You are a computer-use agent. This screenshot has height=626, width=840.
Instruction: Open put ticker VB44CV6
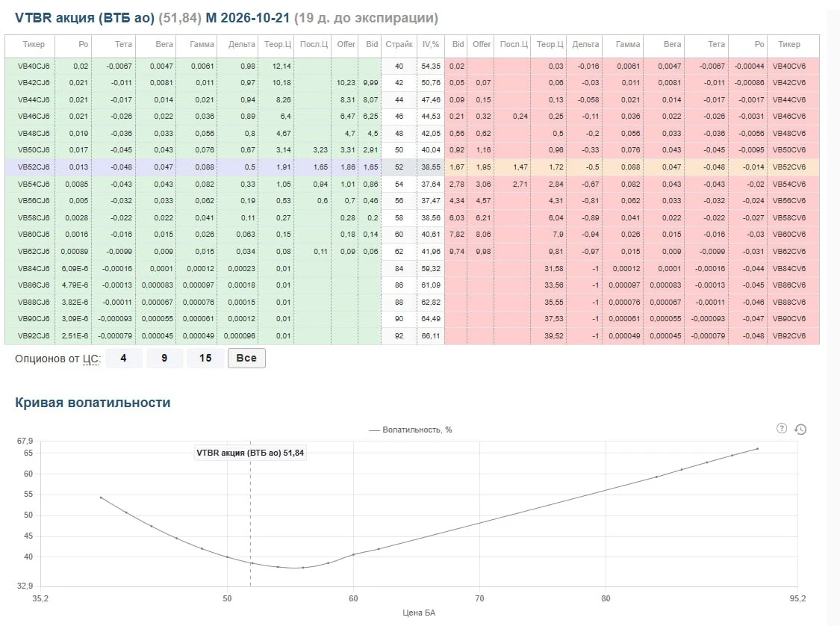(x=789, y=99)
